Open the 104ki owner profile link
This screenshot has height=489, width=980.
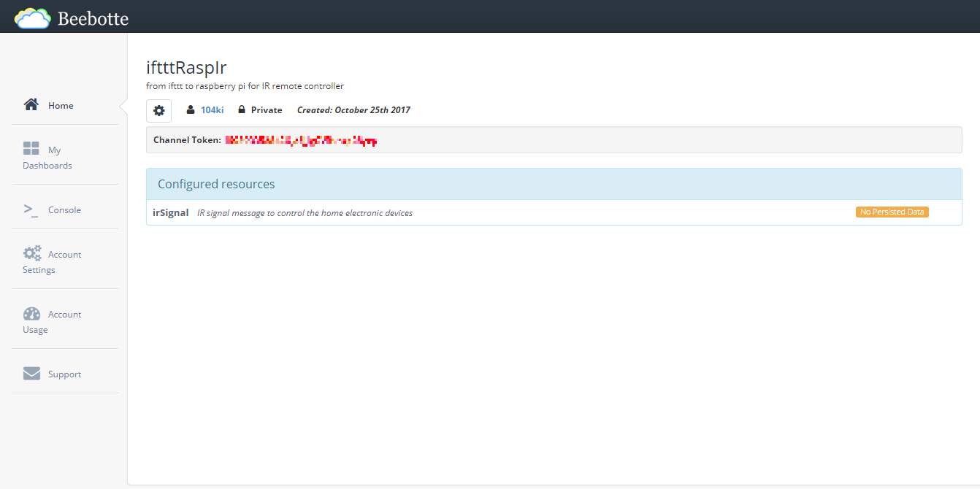[x=213, y=110]
